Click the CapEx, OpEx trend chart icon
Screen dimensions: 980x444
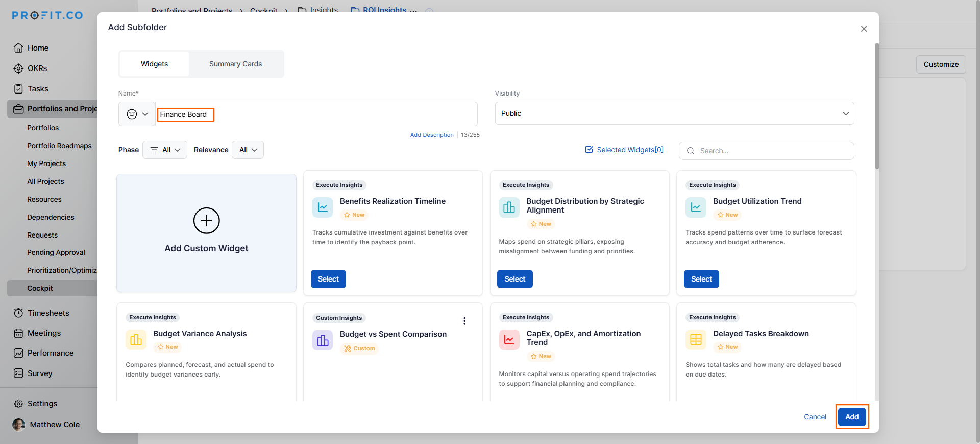509,340
